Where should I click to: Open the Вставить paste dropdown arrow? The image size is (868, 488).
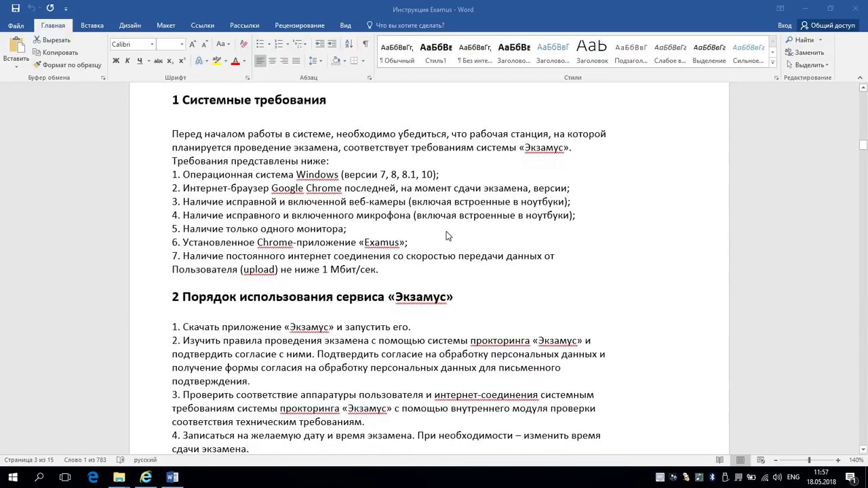16,67
